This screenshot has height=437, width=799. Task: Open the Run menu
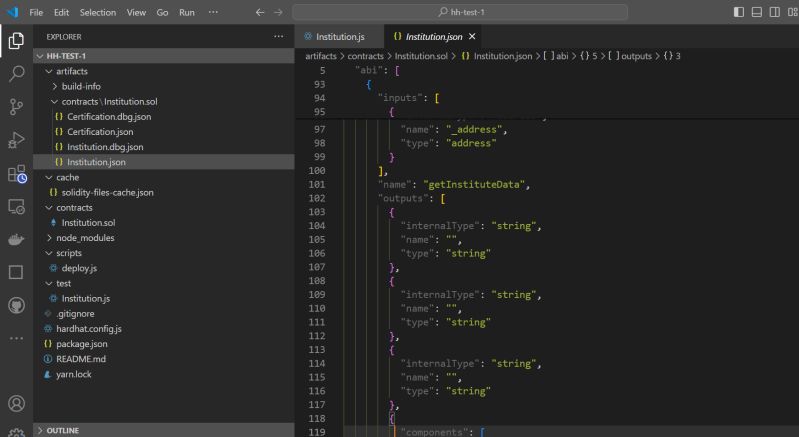click(187, 12)
